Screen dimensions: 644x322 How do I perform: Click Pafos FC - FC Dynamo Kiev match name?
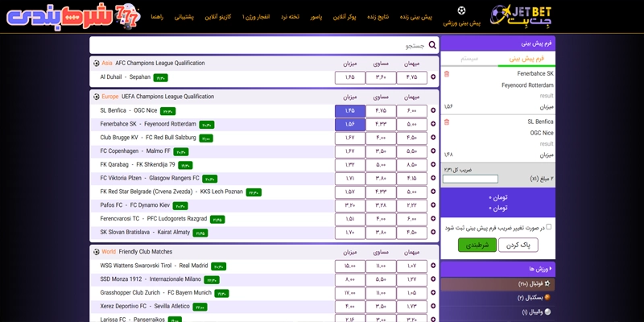point(134,205)
